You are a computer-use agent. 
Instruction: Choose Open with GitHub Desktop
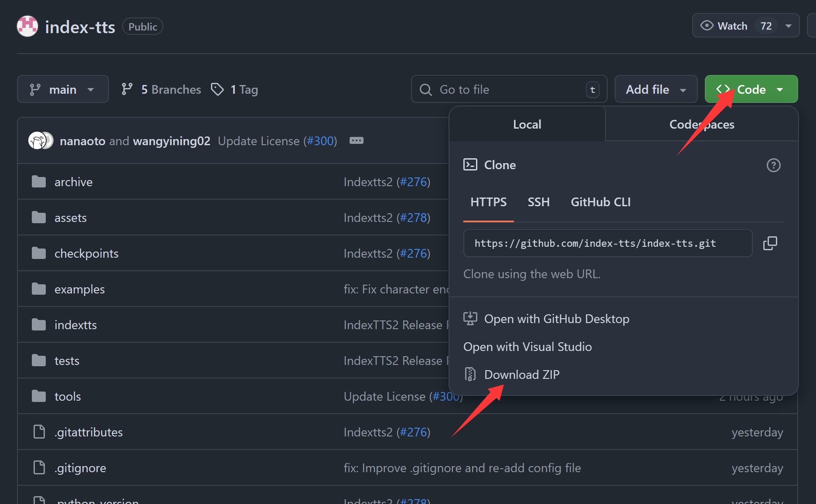pyautogui.click(x=557, y=319)
